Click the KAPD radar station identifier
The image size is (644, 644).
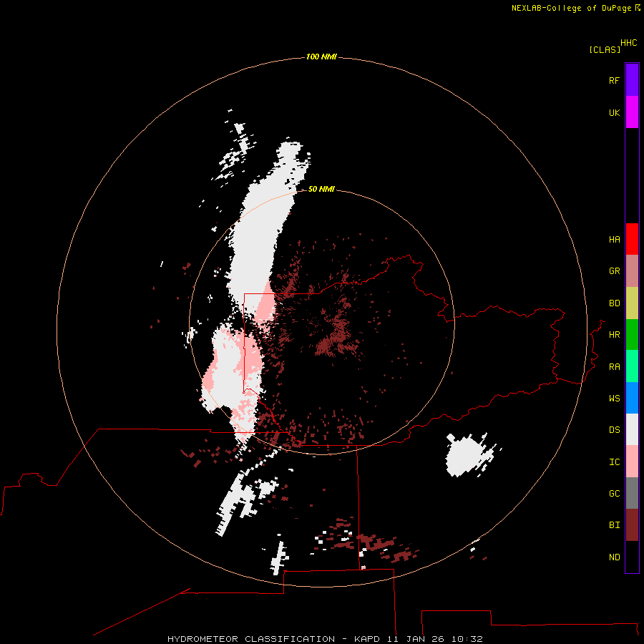point(368,639)
